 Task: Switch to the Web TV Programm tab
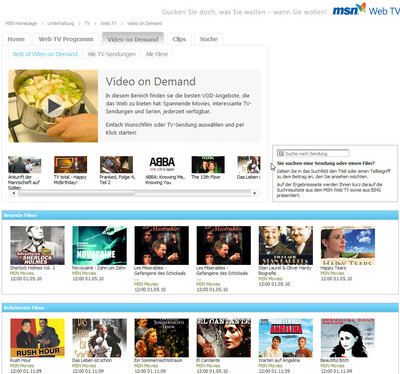click(66, 39)
